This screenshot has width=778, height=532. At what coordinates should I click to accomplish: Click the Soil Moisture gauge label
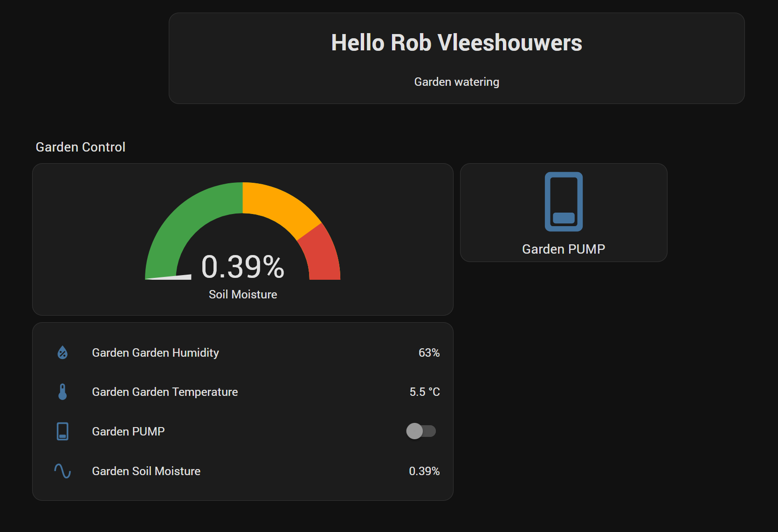point(242,294)
